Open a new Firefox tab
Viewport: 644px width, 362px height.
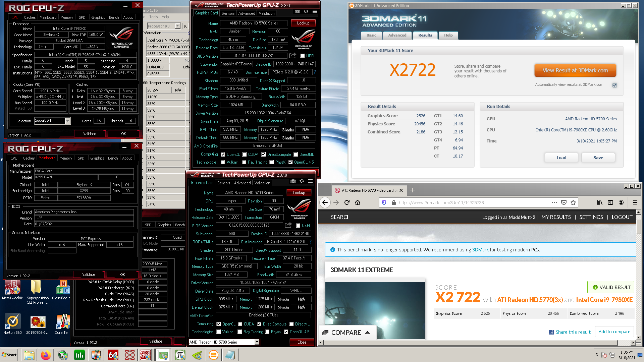click(413, 190)
